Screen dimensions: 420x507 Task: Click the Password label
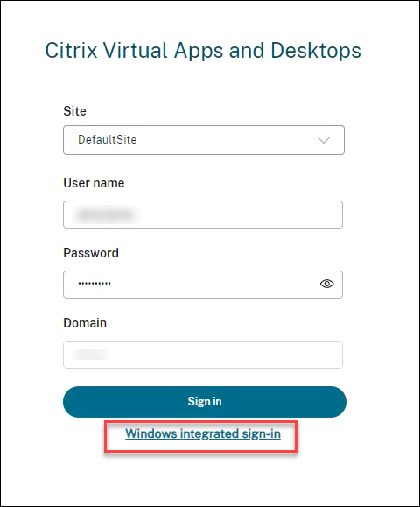click(x=91, y=253)
